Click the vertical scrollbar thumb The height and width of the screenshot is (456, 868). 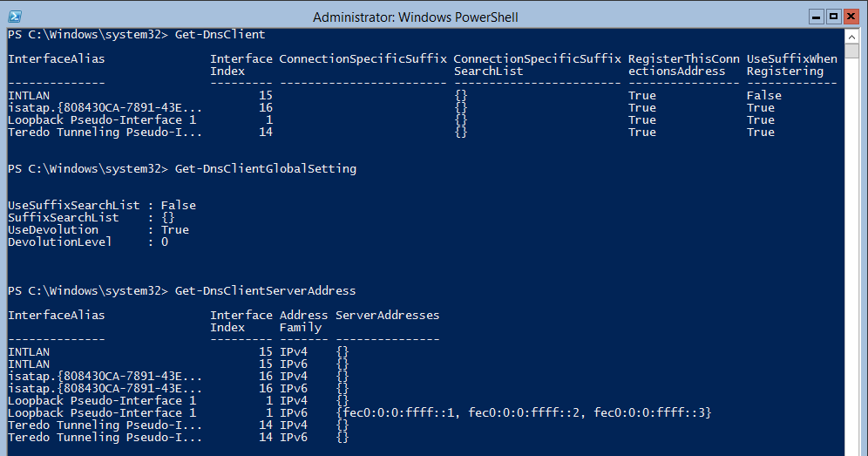click(x=852, y=51)
